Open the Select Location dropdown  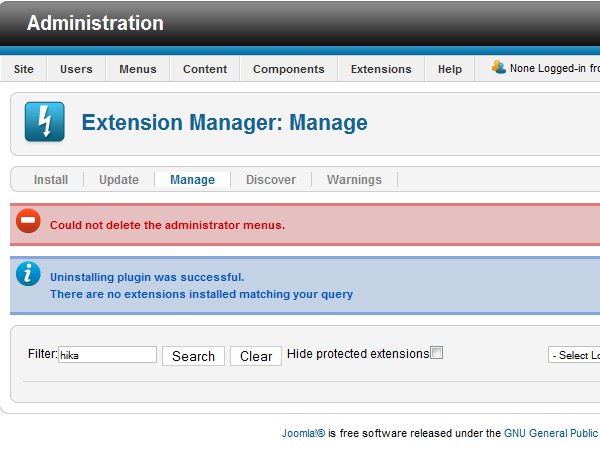pyautogui.click(x=574, y=355)
